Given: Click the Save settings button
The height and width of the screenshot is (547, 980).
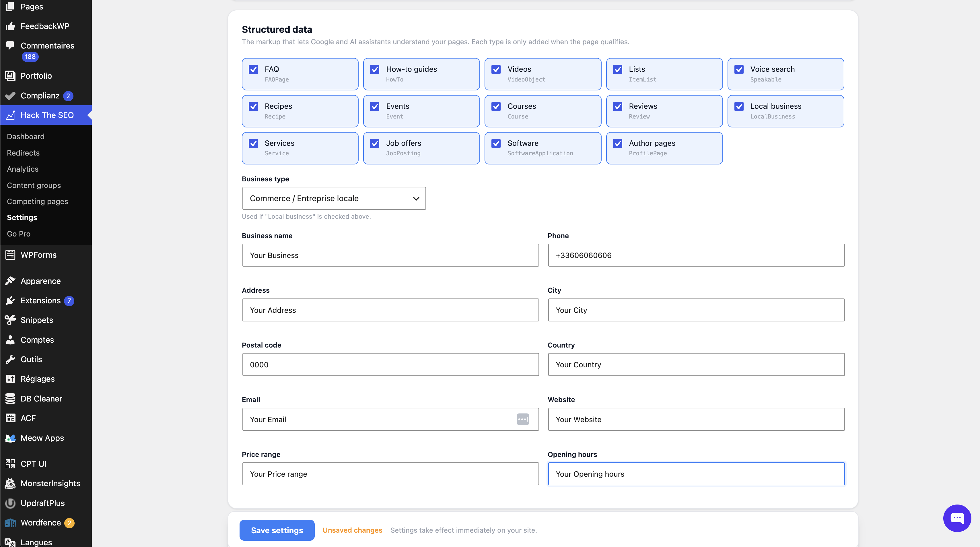Looking at the screenshot, I should (277, 530).
